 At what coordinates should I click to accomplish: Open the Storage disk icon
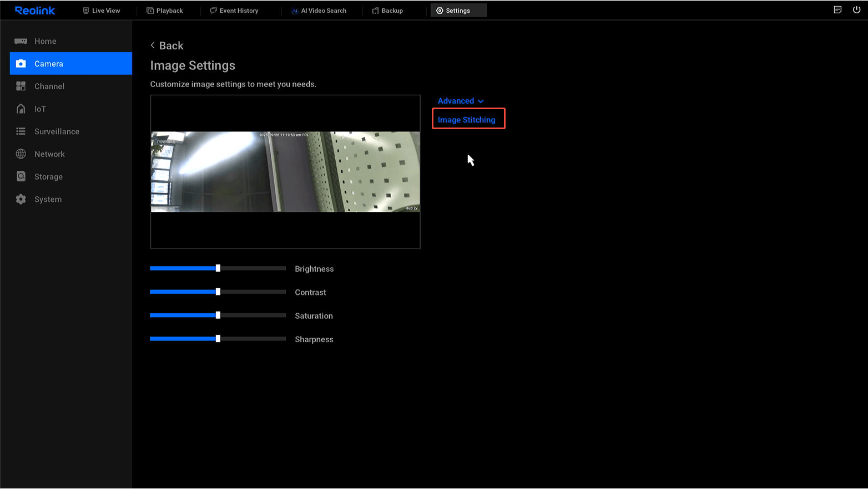point(21,176)
